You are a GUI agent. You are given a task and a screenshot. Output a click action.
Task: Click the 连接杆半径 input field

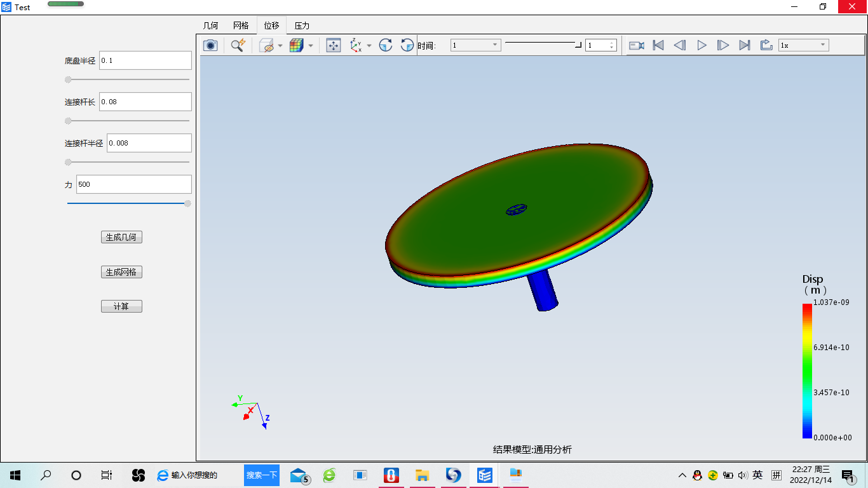pyautogui.click(x=149, y=143)
